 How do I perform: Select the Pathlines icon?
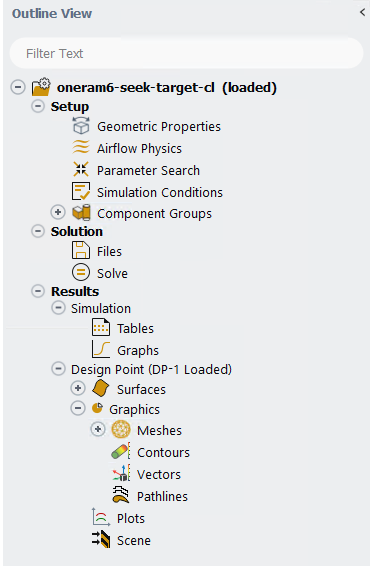coord(121,495)
